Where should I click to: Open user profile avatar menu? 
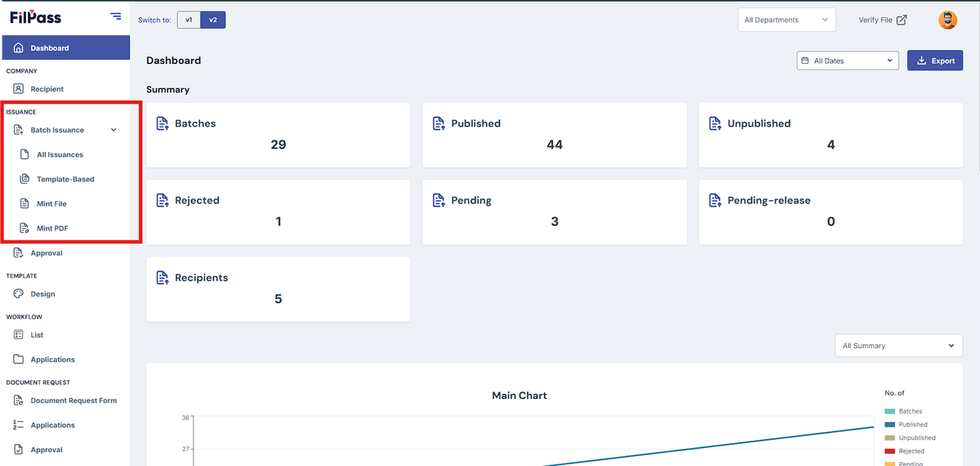(x=947, y=20)
